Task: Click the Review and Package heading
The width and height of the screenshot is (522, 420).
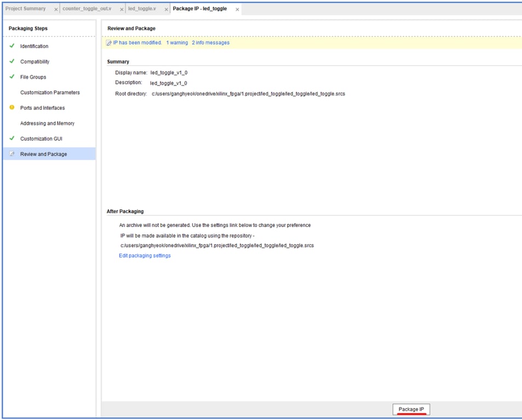Action: click(131, 28)
